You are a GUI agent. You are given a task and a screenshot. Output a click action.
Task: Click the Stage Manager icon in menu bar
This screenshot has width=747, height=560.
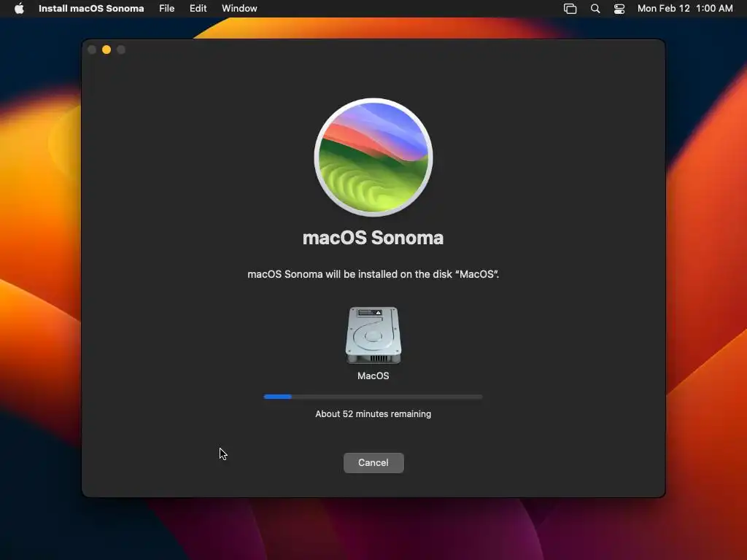coord(570,9)
